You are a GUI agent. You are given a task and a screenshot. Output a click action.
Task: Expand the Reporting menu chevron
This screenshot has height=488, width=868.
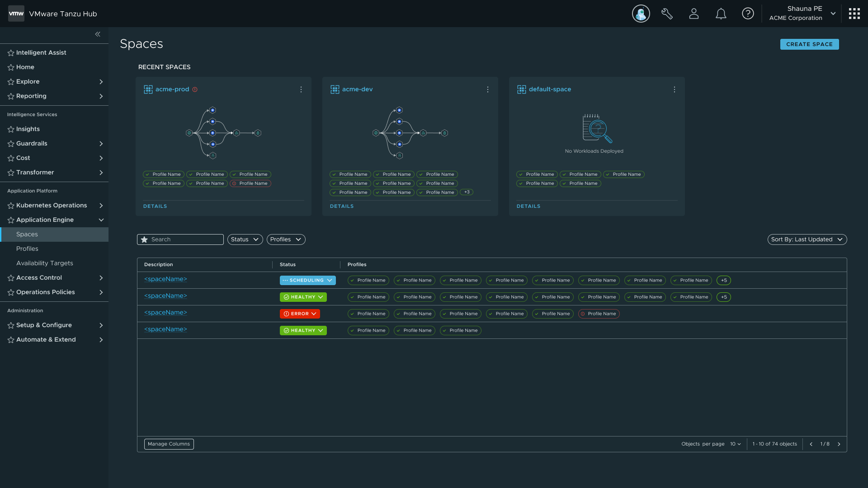(x=101, y=96)
